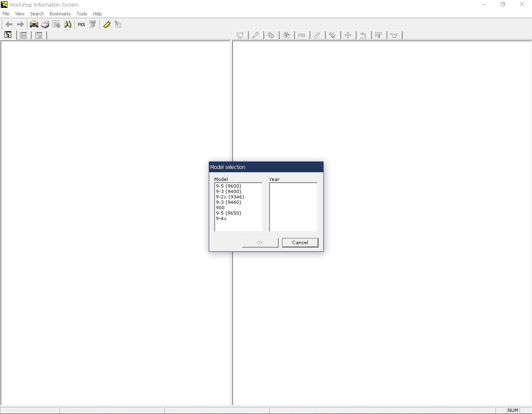The image size is (532, 414).
Task: Select the wrench tab icon
Action: [256, 35]
